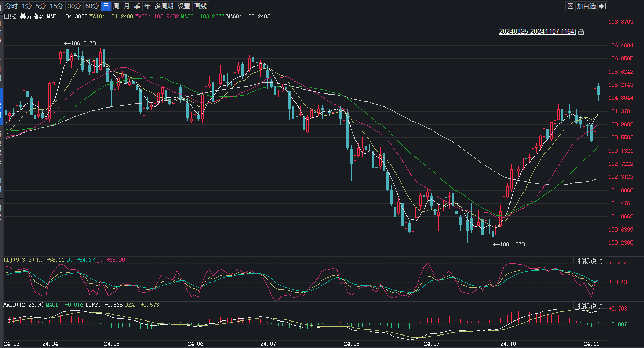Open the 设置 settings menu
The image size is (644, 348).
click(x=184, y=6)
